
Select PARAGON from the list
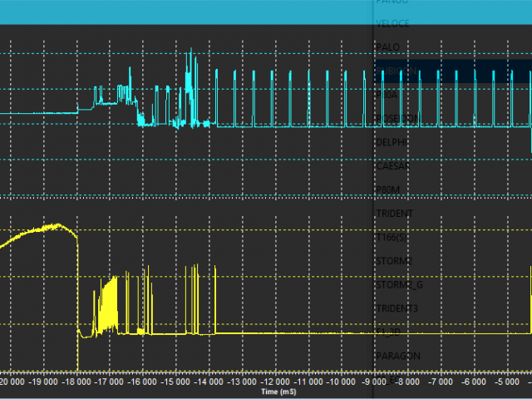click(398, 356)
